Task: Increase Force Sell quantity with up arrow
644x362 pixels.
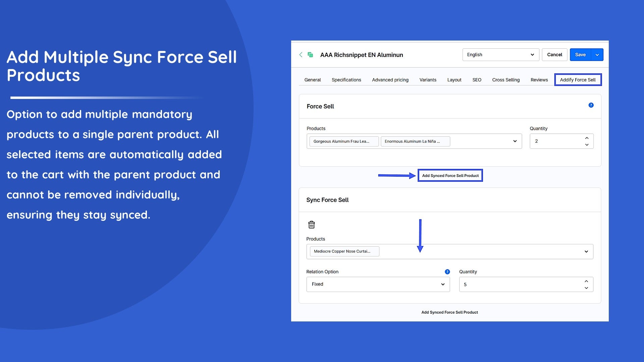Action: point(587,138)
